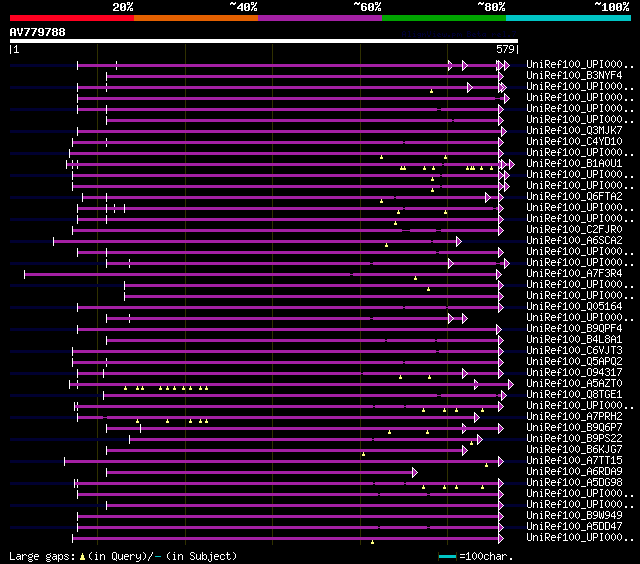Open hit UniRef100_A5DD47
The height and width of the screenshot is (564, 640).
pyautogui.click(x=574, y=527)
